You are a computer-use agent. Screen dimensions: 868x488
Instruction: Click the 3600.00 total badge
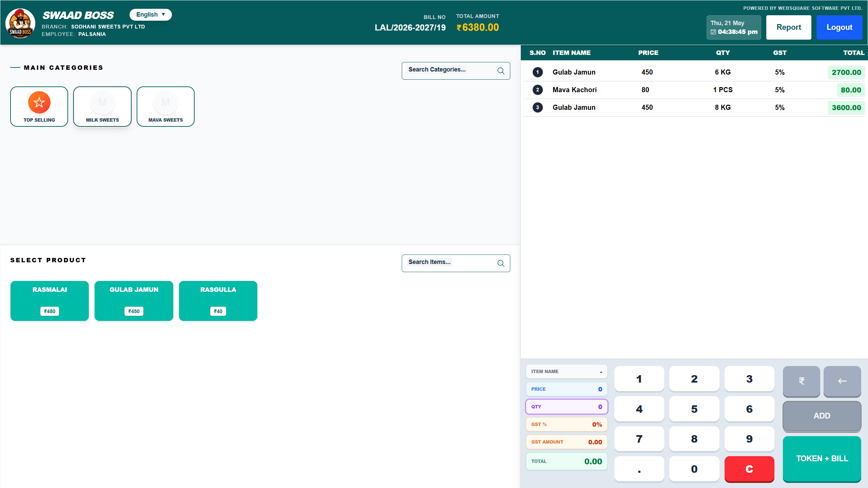pyautogui.click(x=846, y=107)
